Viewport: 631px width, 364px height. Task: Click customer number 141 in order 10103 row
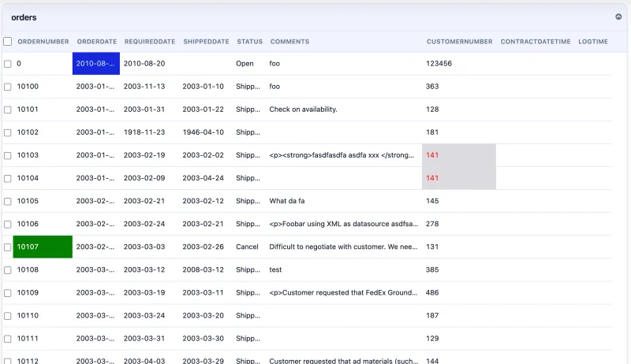[x=459, y=155]
